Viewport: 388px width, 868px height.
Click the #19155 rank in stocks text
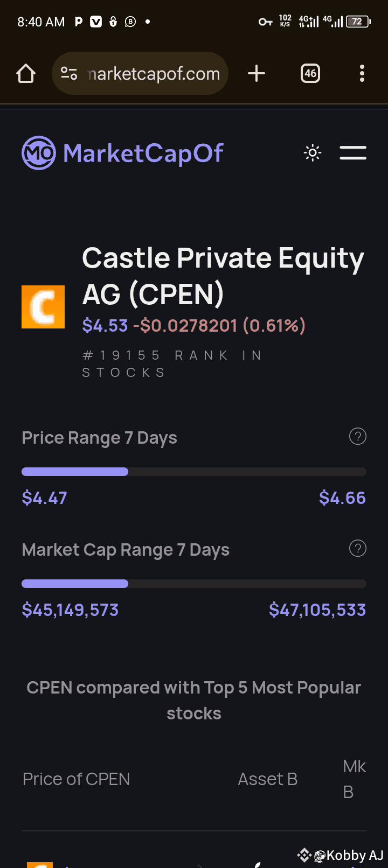point(172,364)
